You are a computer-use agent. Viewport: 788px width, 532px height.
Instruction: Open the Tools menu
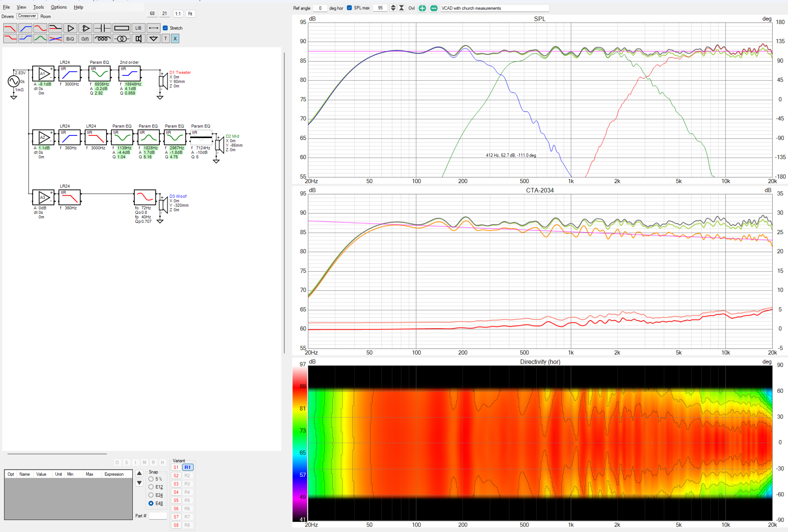coord(38,7)
